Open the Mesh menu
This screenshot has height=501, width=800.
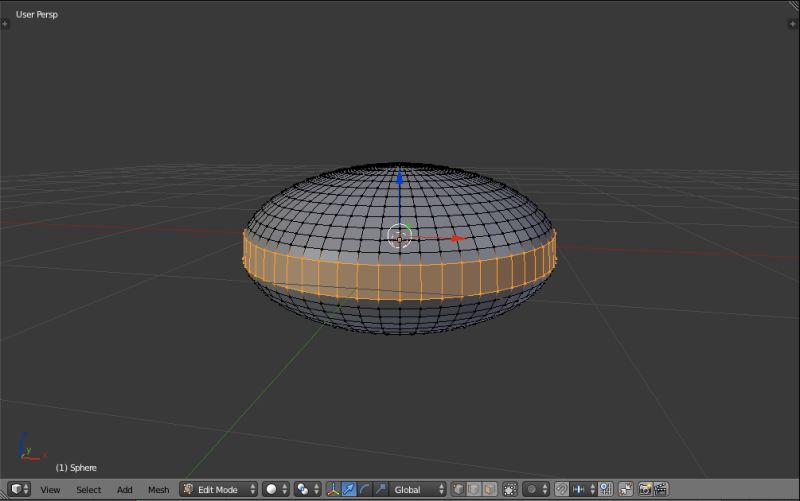[x=158, y=490]
